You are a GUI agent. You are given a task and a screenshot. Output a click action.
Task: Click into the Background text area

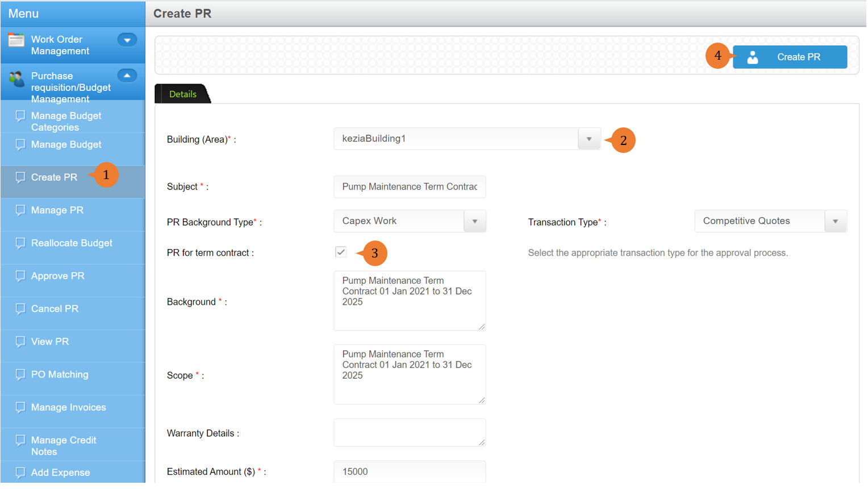(x=410, y=301)
